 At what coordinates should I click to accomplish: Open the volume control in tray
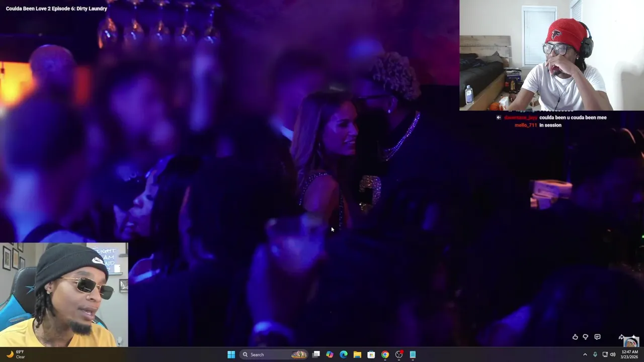[613, 354]
